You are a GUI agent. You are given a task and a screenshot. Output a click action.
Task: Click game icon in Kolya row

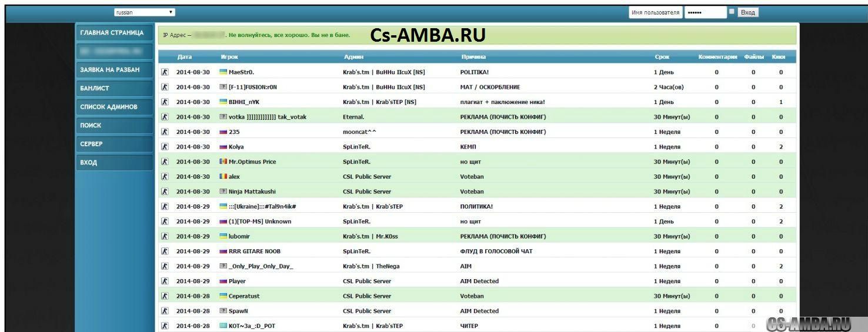coord(165,146)
